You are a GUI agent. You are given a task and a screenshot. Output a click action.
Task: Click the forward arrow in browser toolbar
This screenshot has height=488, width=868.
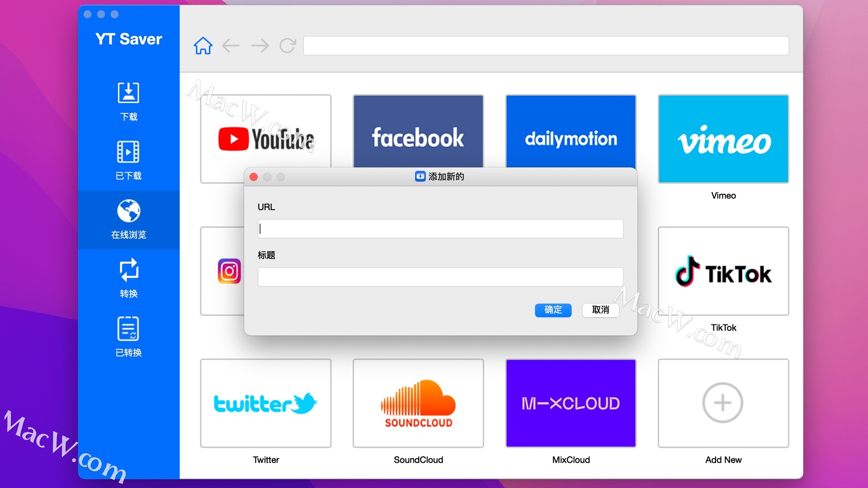260,46
